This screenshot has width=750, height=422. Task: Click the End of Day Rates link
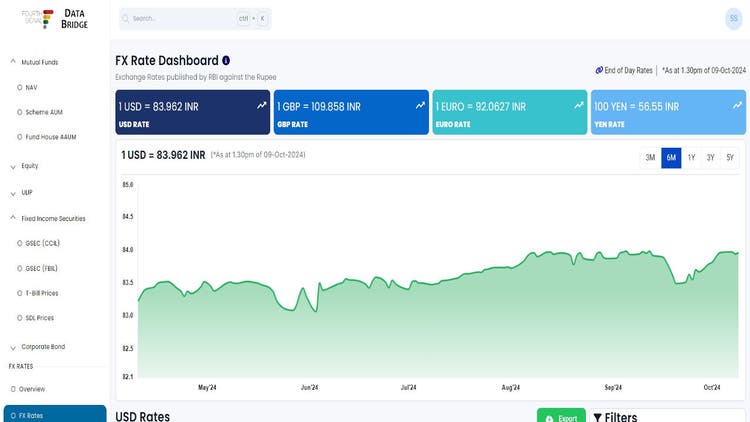629,70
